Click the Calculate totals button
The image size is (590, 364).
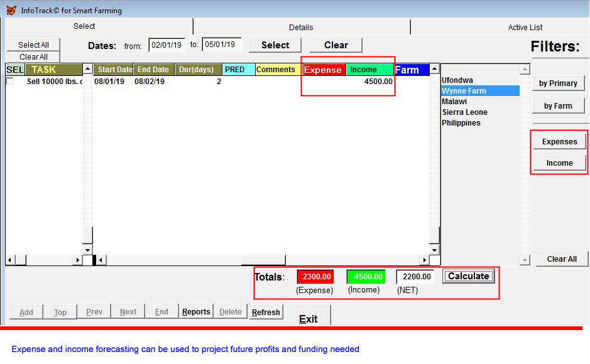pyautogui.click(x=468, y=276)
